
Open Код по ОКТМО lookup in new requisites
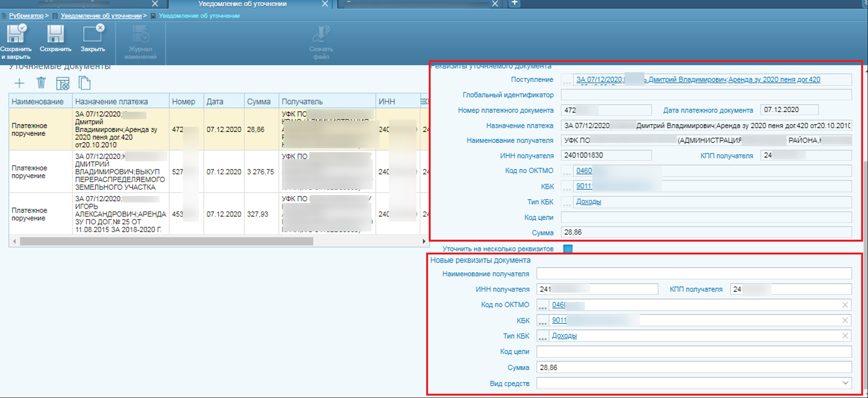pyautogui.click(x=542, y=306)
